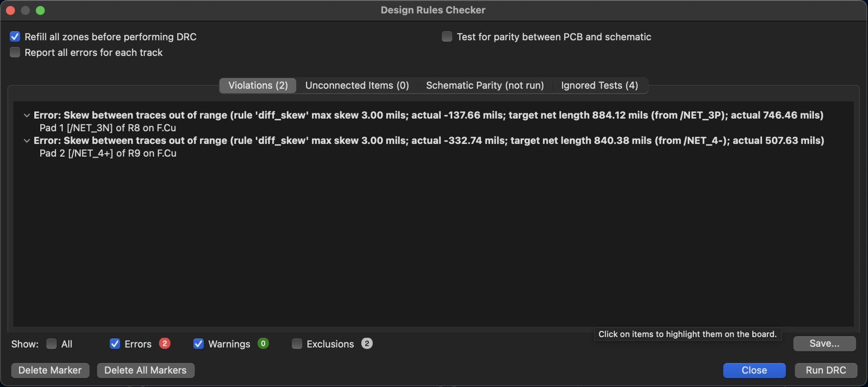Toggle the Show All checkbox

click(x=51, y=344)
